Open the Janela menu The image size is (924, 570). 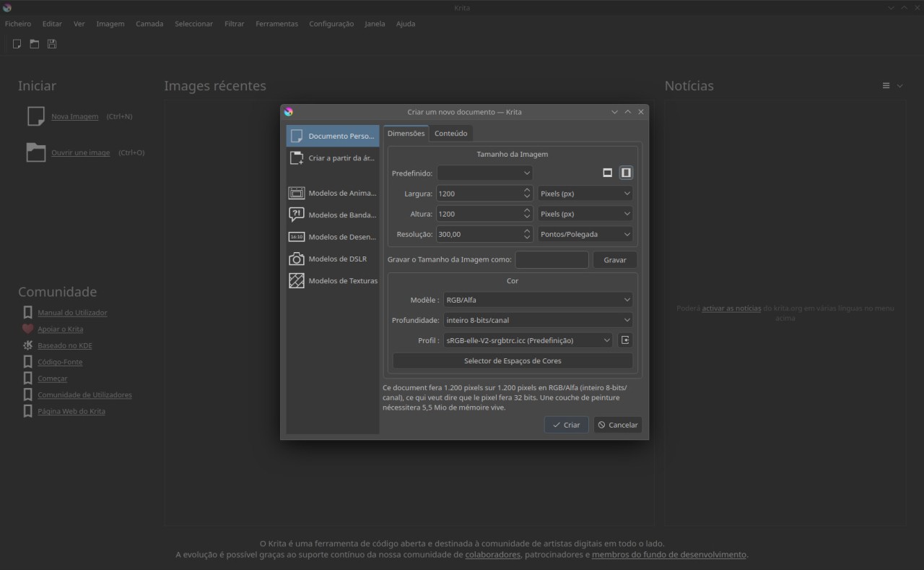(x=375, y=24)
